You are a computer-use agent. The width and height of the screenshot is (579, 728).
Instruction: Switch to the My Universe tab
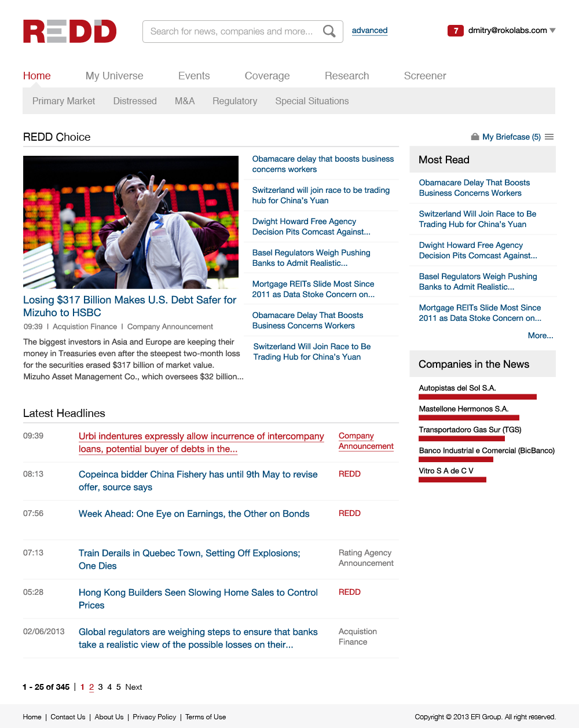click(115, 76)
